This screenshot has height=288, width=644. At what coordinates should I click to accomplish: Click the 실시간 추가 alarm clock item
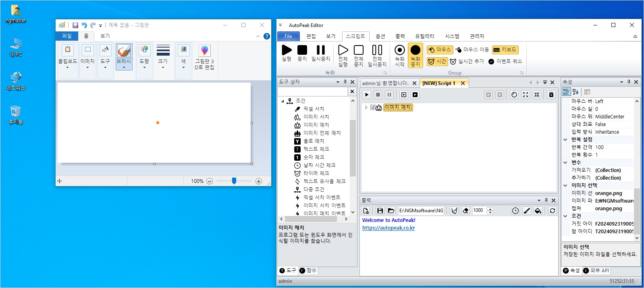pos(467,61)
